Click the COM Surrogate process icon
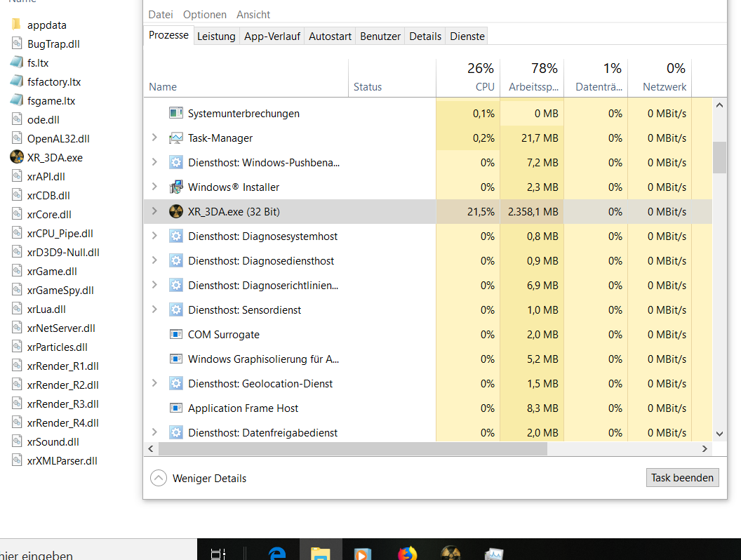Viewport: 741px width, 560px height. point(176,335)
